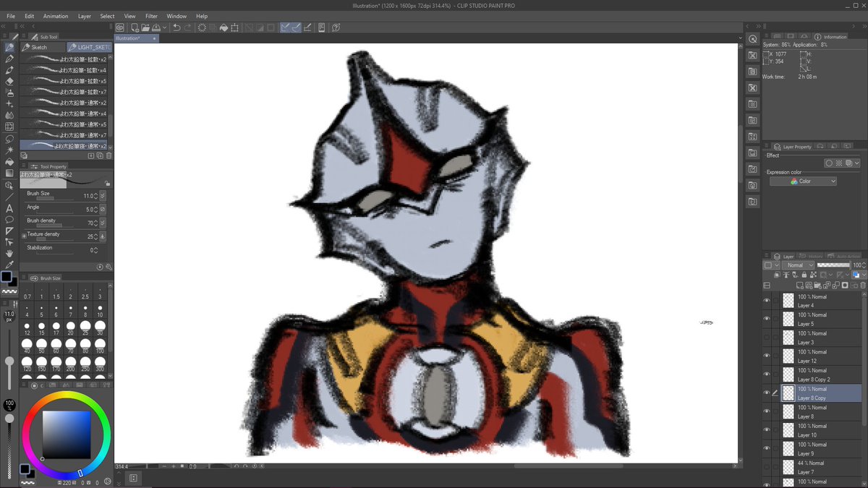The height and width of the screenshot is (488, 868).
Task: Select the Fill bucket tool in toolbox
Action: (x=9, y=162)
